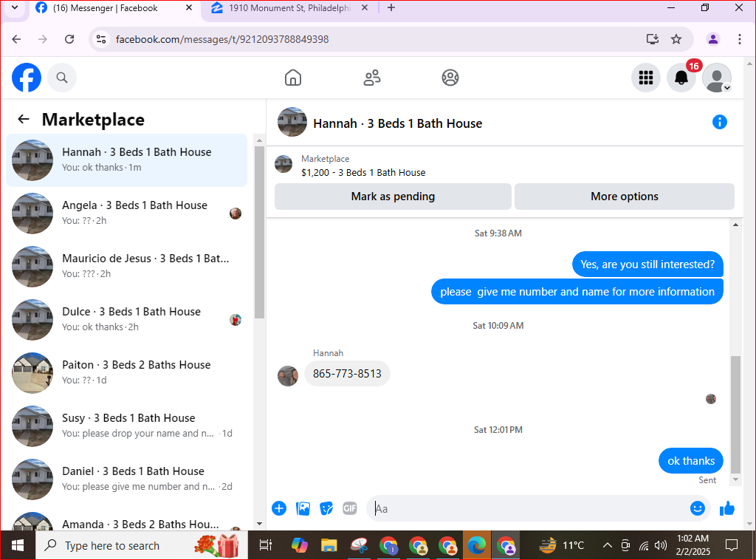The image size is (756, 560).
Task: Open the Windows notification center
Action: 732,545
